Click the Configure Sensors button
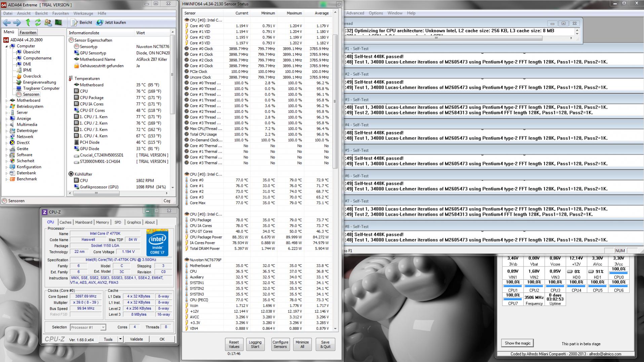This screenshot has width=644, height=362. [280, 345]
